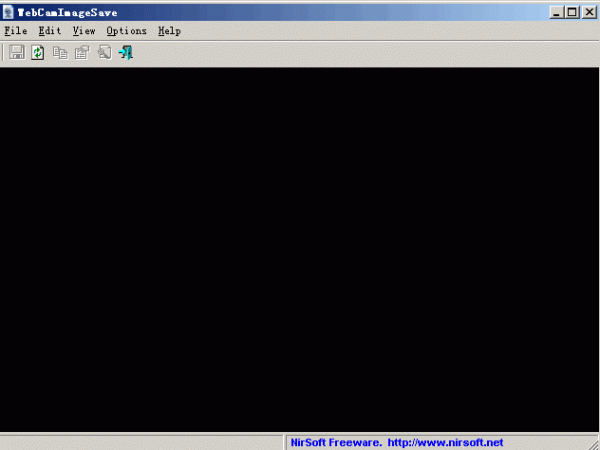The height and width of the screenshot is (450, 600).
Task: Click the Find magnifier toolbar icon
Action: click(x=104, y=52)
